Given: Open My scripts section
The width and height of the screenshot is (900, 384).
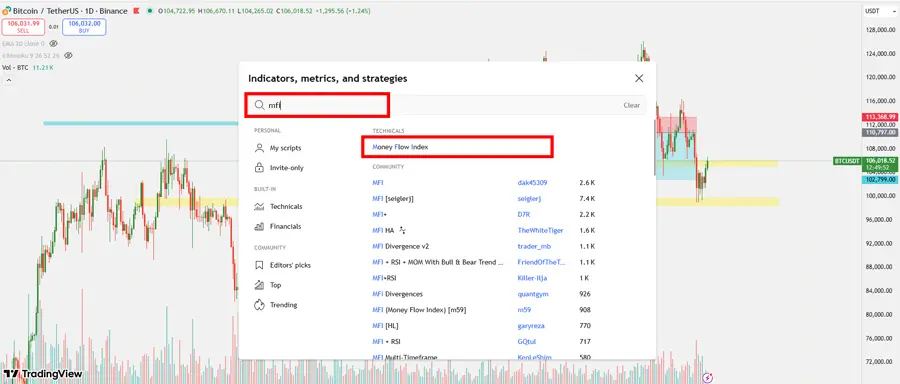Looking at the screenshot, I should point(285,148).
